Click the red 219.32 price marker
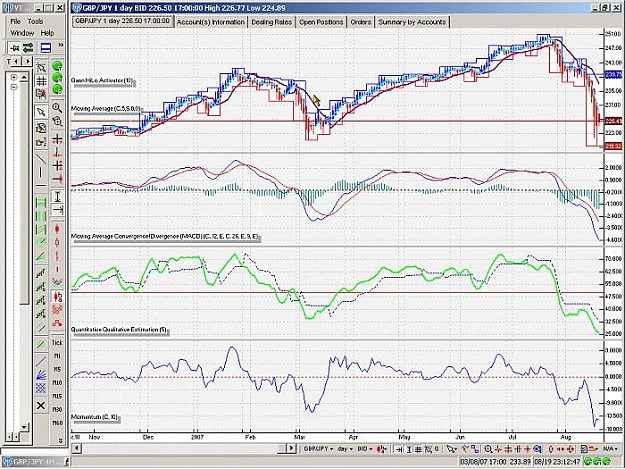The width and height of the screenshot is (625, 469). (x=613, y=146)
